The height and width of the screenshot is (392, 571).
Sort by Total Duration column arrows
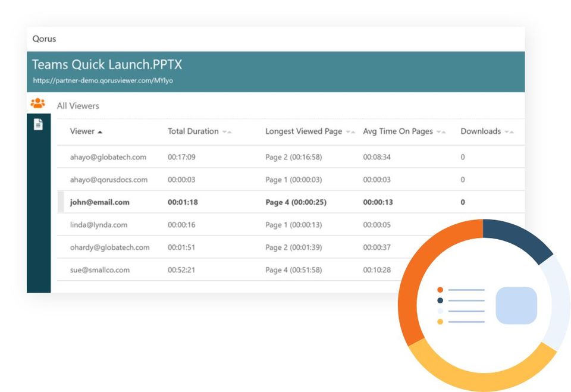[x=227, y=132]
